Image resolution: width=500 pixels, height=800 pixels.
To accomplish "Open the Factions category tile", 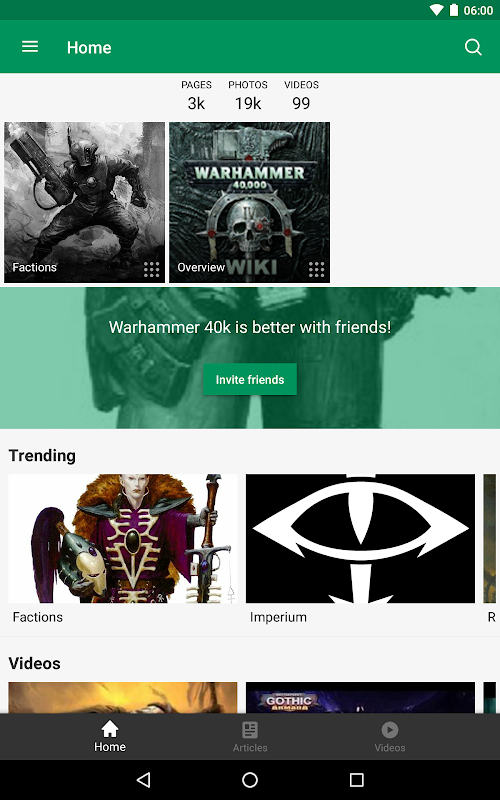I will point(85,202).
